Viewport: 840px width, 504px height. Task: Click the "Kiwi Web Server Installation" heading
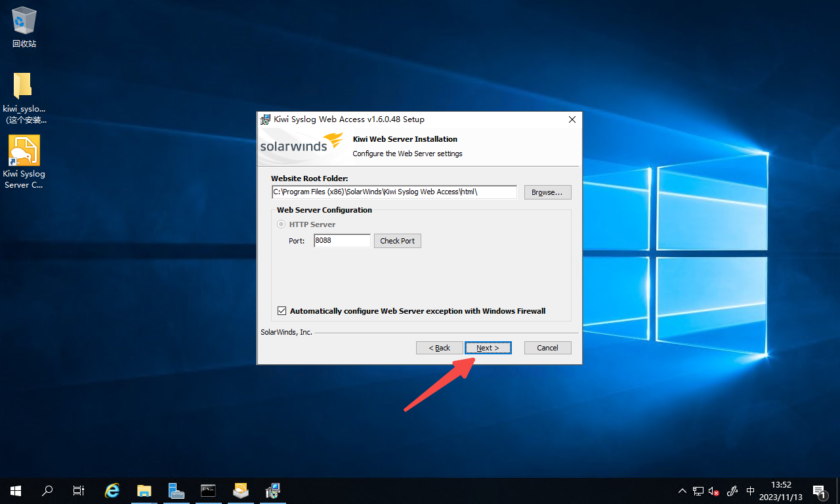pos(405,139)
